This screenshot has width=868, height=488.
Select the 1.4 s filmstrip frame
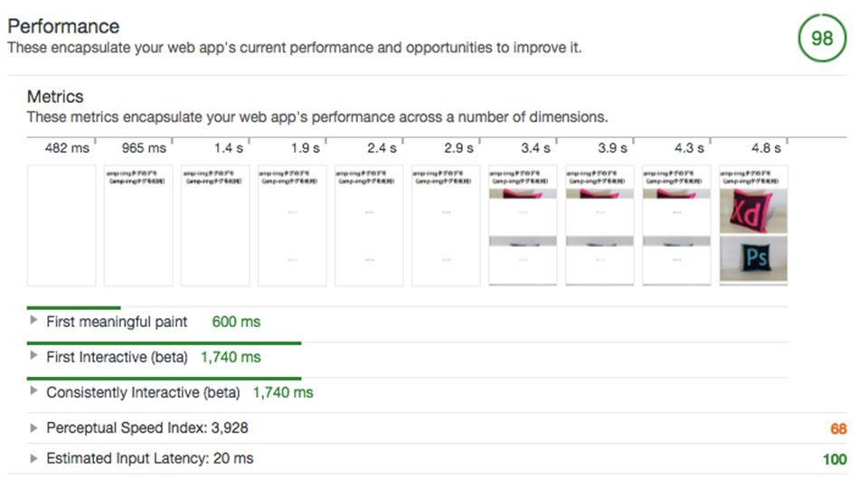tap(215, 225)
